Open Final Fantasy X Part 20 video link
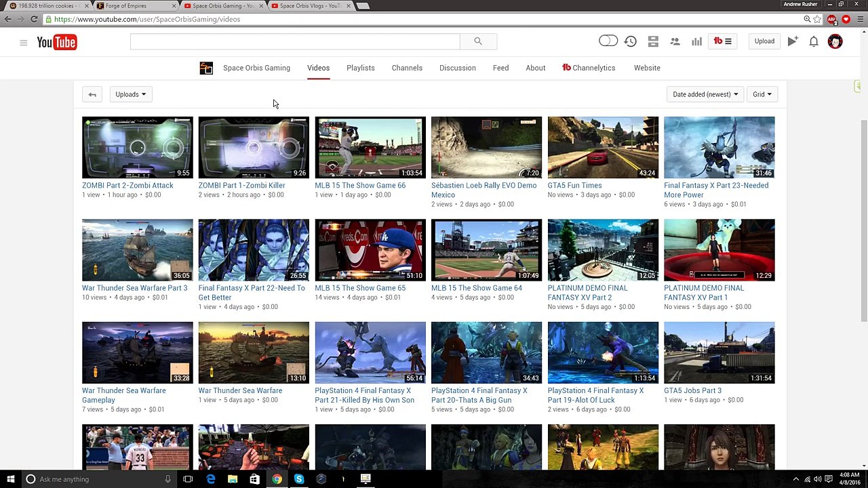Viewport: 868px width, 488px height. (479, 395)
